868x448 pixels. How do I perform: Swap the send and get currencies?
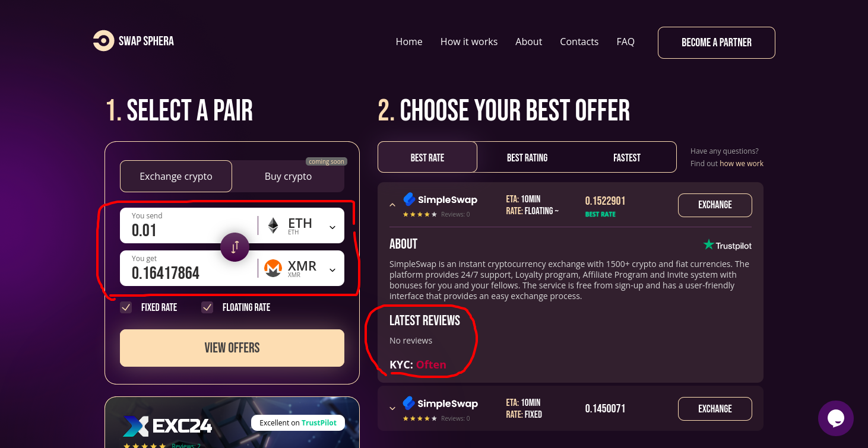point(235,247)
